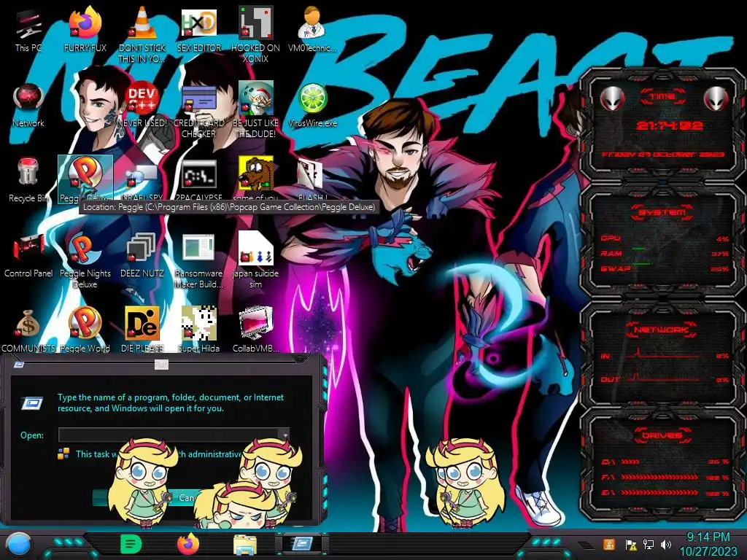Click the orange tray application icon
Image resolution: width=747 pixels, height=560 pixels.
point(609,544)
